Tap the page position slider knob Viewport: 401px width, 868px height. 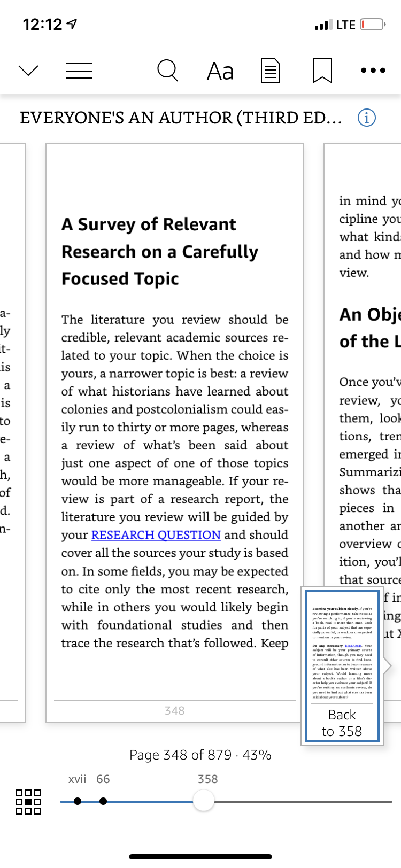(203, 801)
